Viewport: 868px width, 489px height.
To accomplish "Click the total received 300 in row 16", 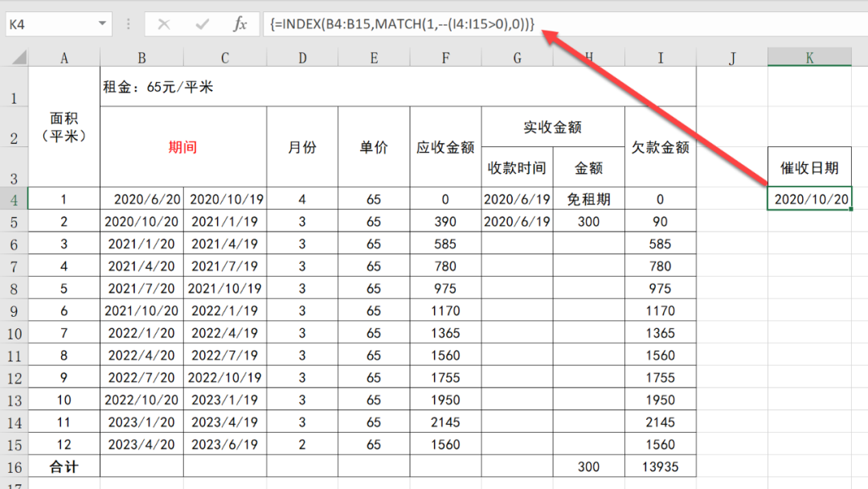I will (588, 466).
